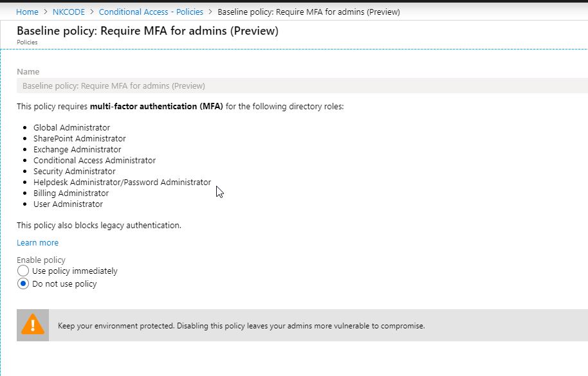Screen dimensions: 588x376
Task: Click the current Baseline policy breadcrumb item
Action: [x=308, y=12]
